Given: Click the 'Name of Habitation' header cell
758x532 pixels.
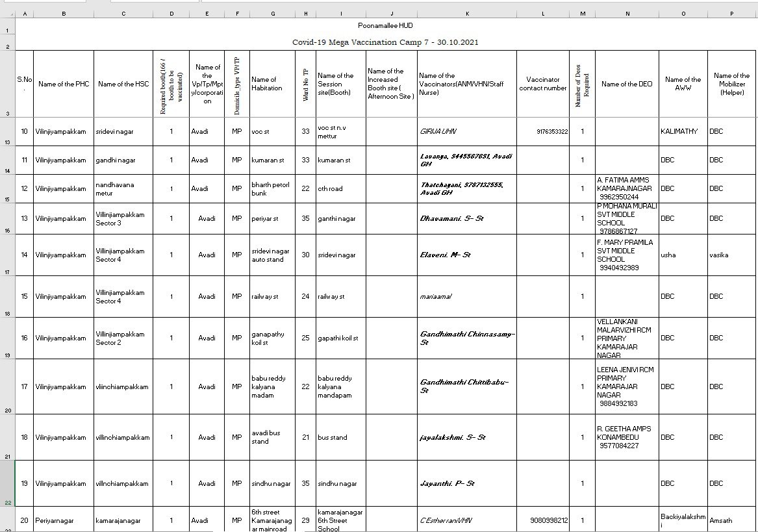Looking at the screenshot, I should [273, 84].
